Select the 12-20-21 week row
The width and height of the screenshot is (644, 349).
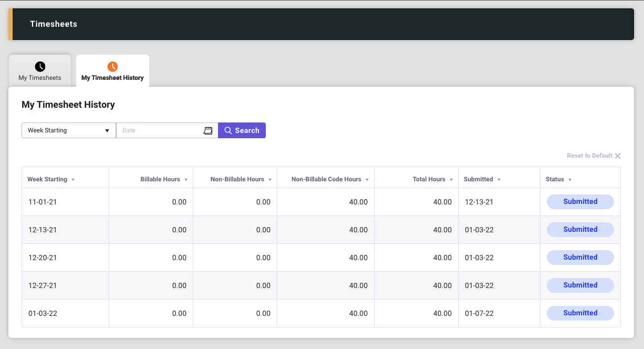pos(43,258)
